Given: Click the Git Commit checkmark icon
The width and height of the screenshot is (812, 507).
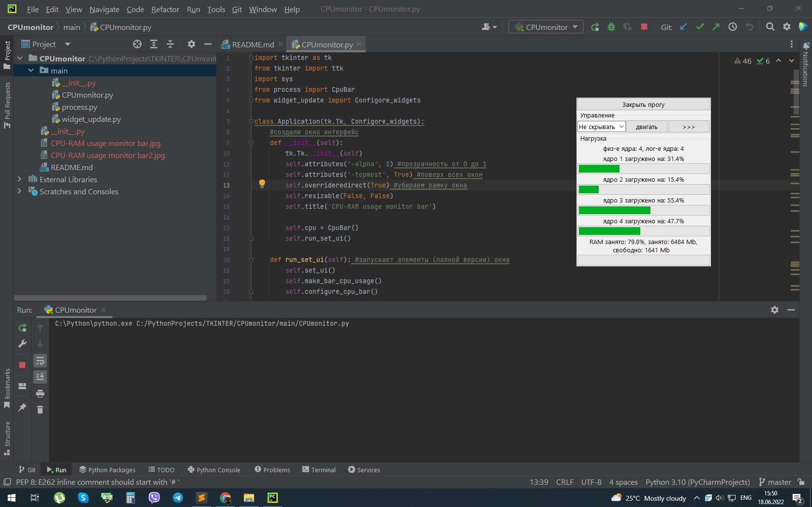Looking at the screenshot, I should point(700,27).
